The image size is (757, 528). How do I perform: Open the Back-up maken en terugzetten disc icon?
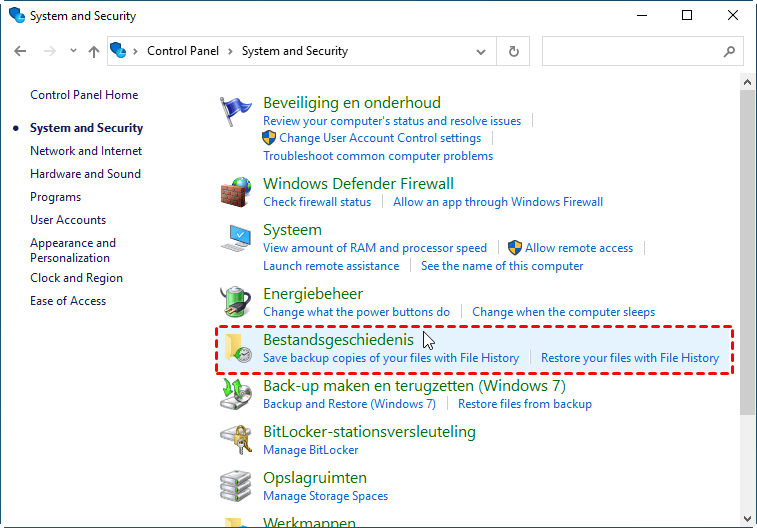pyautogui.click(x=236, y=394)
